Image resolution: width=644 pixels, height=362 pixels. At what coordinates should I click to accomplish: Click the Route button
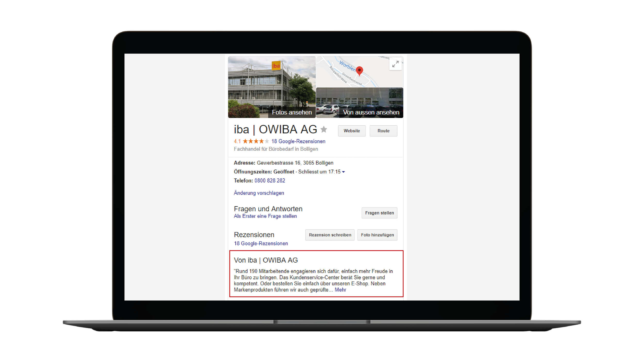pos(383,131)
